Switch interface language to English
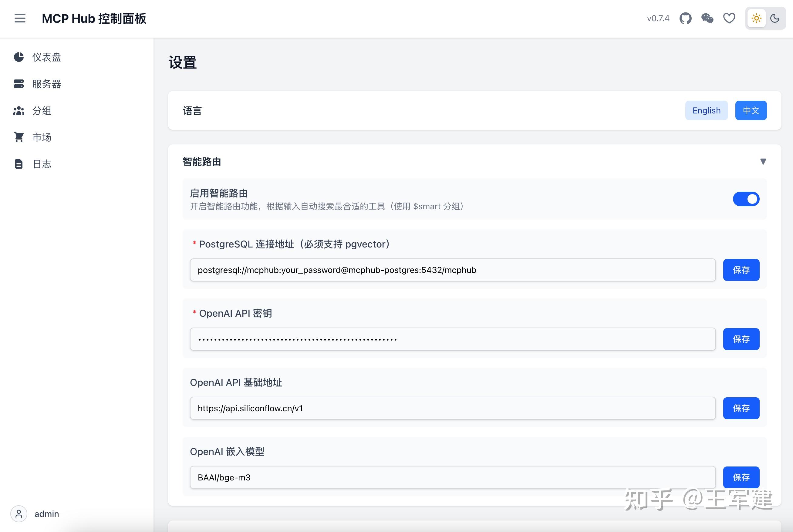Viewport: 793px width, 532px height. coord(707,110)
